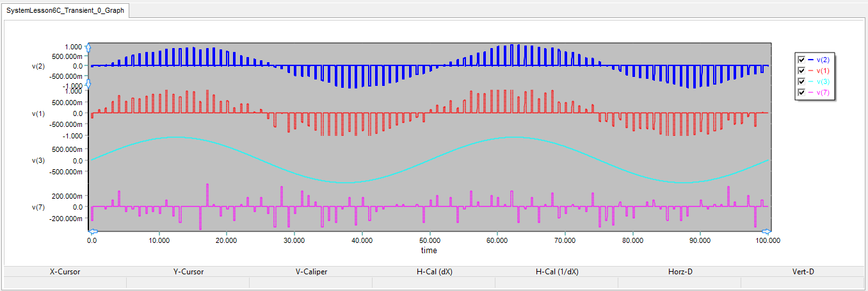Viewport: 868px width, 291px height.
Task: Click the Horz-D header
Action: 680,272
